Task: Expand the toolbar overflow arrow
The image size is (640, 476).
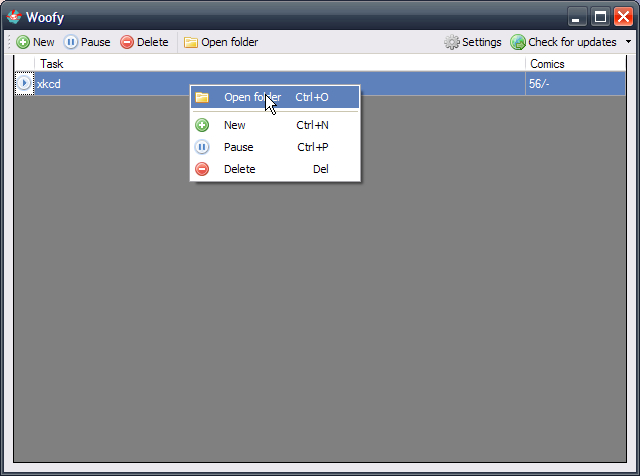Action: 628,42
